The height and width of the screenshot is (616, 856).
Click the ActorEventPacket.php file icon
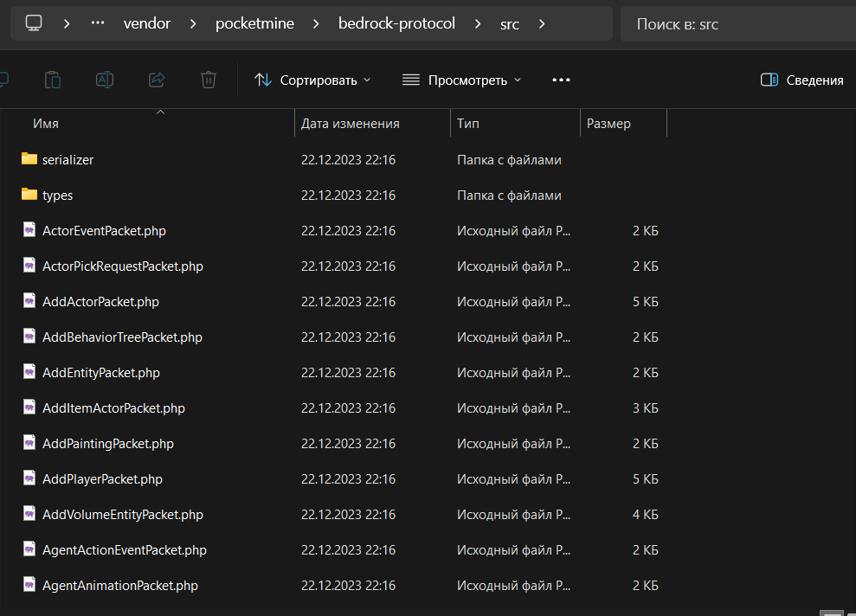[29, 230]
